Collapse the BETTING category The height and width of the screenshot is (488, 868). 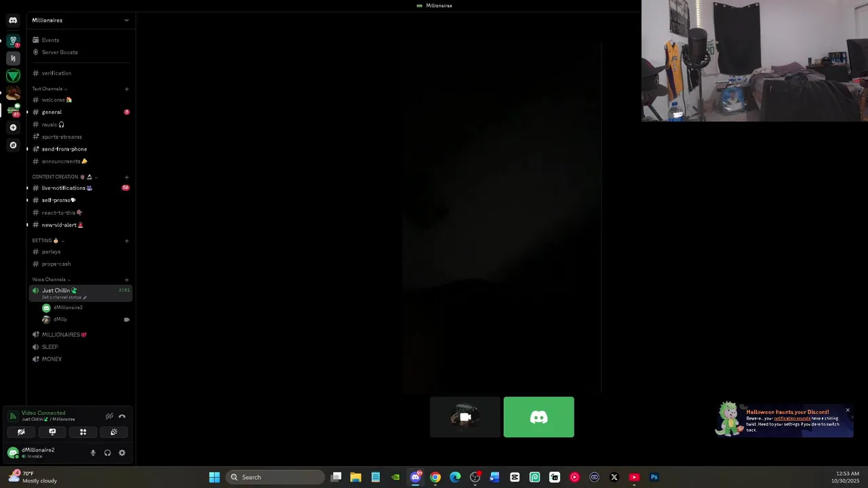click(47, 241)
